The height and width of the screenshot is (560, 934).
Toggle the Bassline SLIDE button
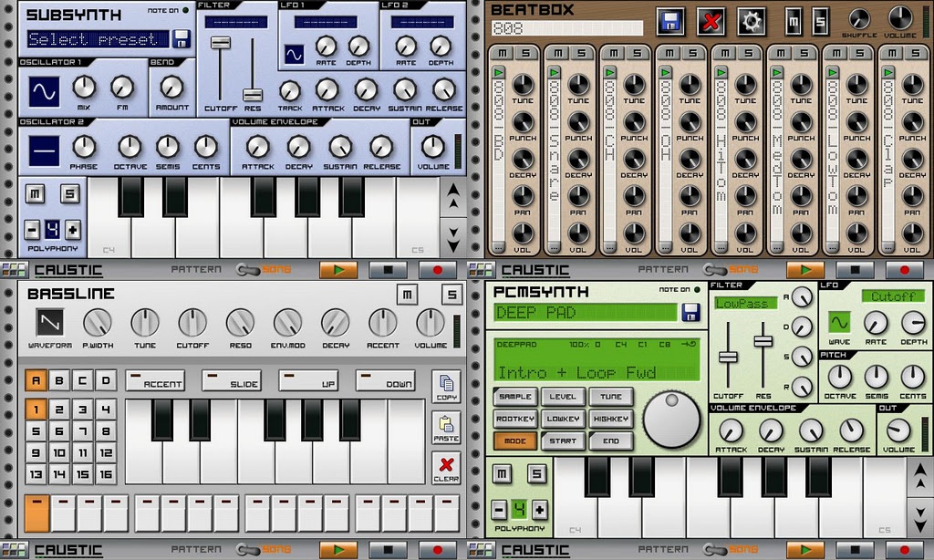pos(233,380)
